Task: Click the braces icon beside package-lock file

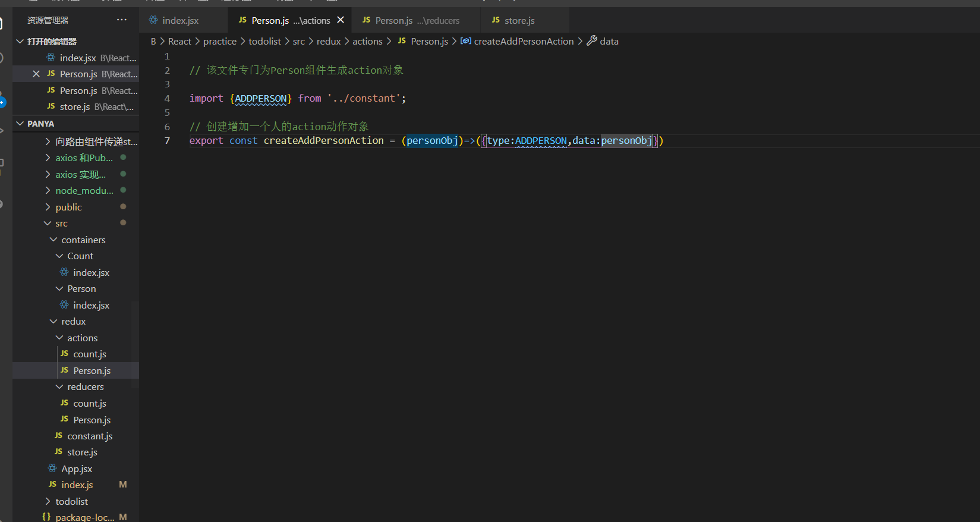Action: click(46, 517)
